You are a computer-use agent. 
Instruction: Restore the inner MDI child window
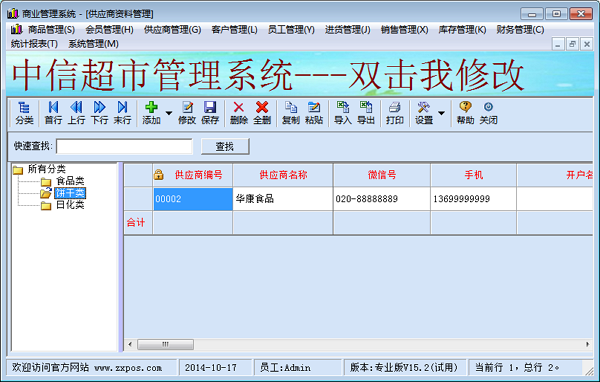point(572,44)
